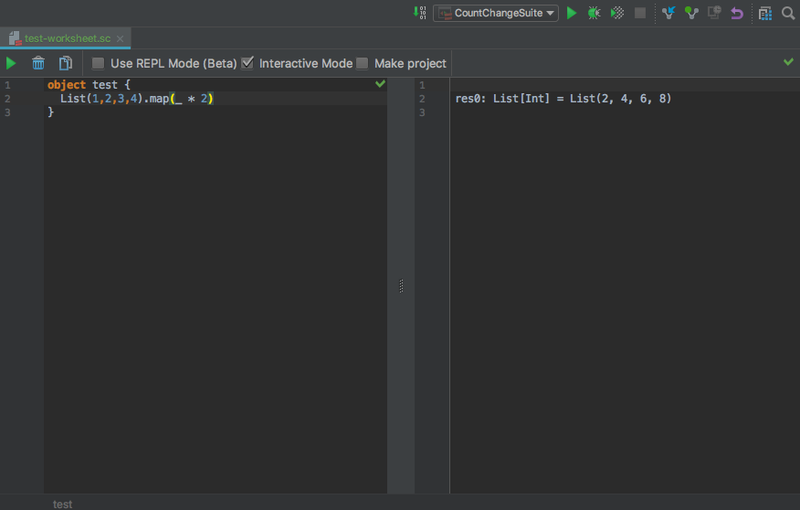Toggle the Interactive Mode checkbox
This screenshot has height=510, width=800.
coord(247,63)
